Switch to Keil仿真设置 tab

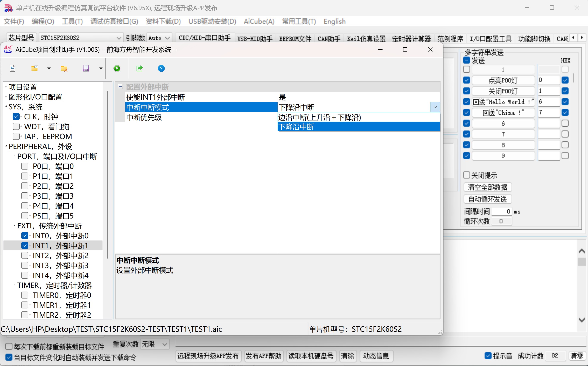tap(366, 38)
